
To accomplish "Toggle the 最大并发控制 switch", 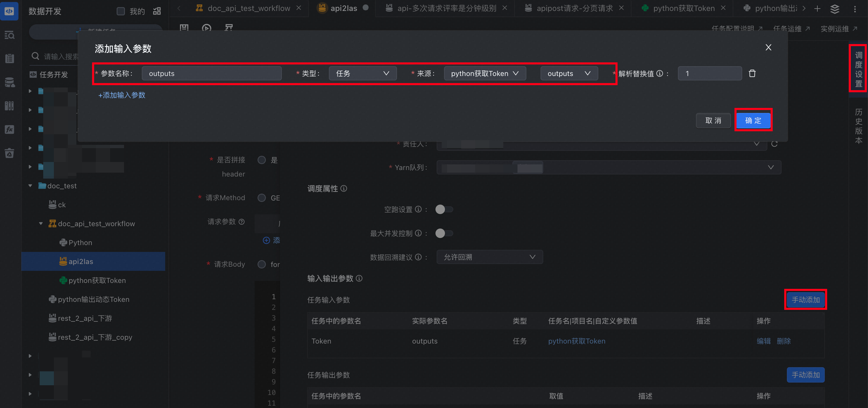I will [443, 233].
